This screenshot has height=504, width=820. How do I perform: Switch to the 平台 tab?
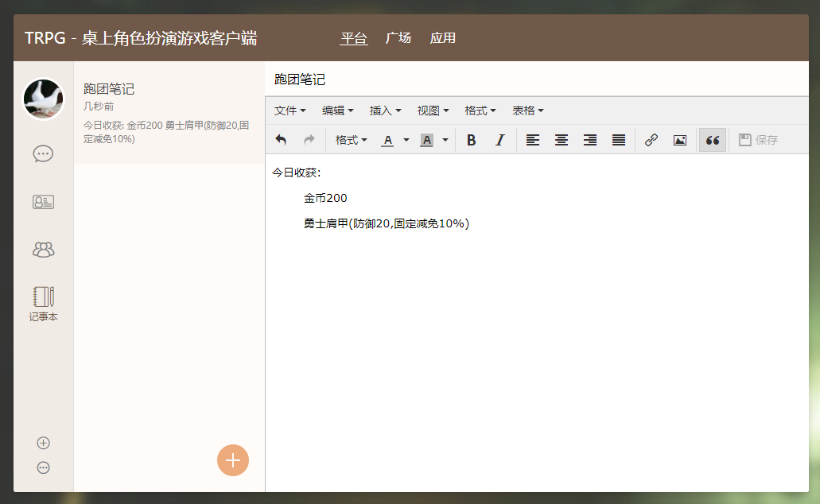[x=354, y=38]
